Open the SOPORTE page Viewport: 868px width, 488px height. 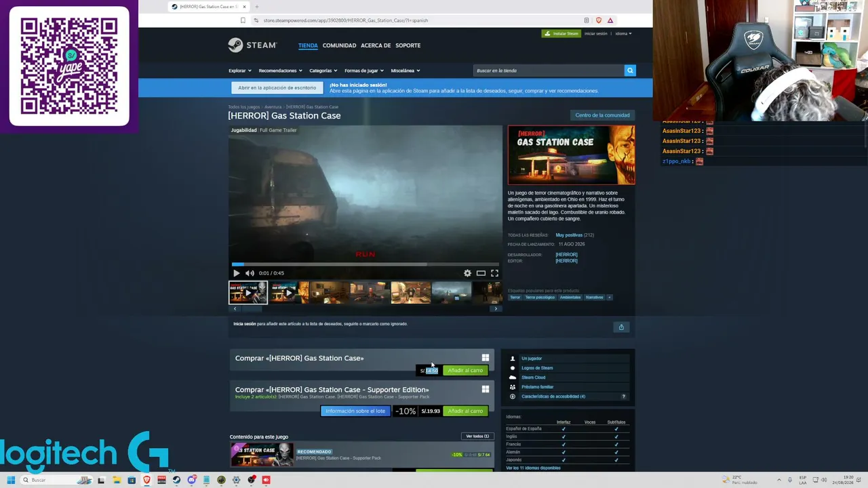pos(408,45)
